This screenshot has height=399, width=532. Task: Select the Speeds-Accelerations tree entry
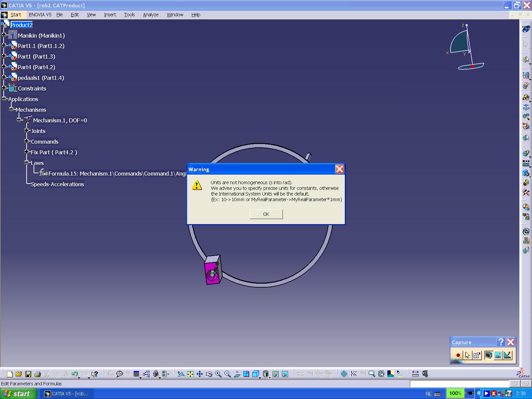click(57, 184)
